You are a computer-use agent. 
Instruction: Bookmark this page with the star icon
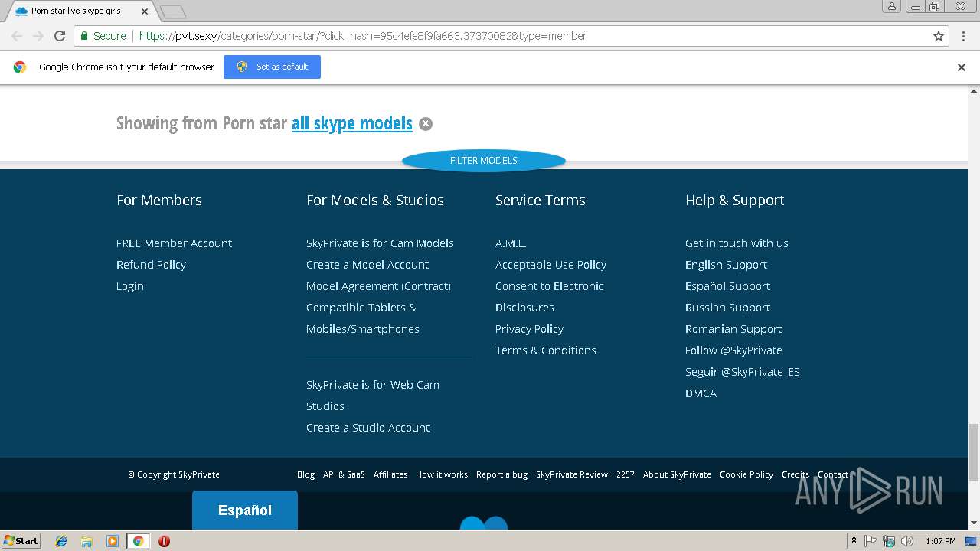939,36
